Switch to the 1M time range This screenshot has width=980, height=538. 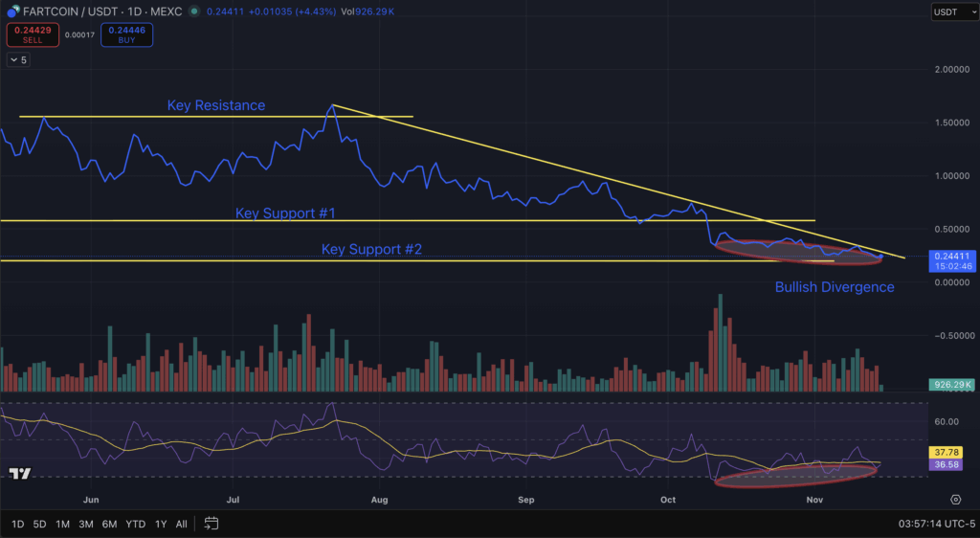click(62, 524)
